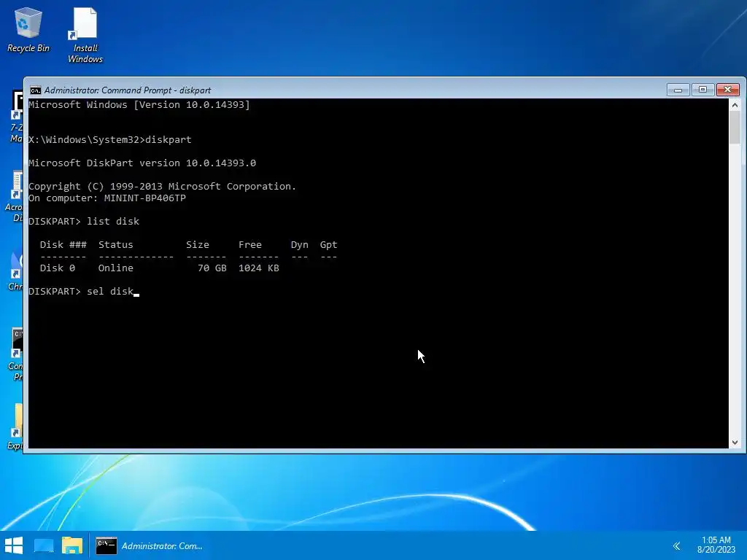Open the Windows Start button
Image resolution: width=747 pixels, height=560 pixels.
click(14, 545)
